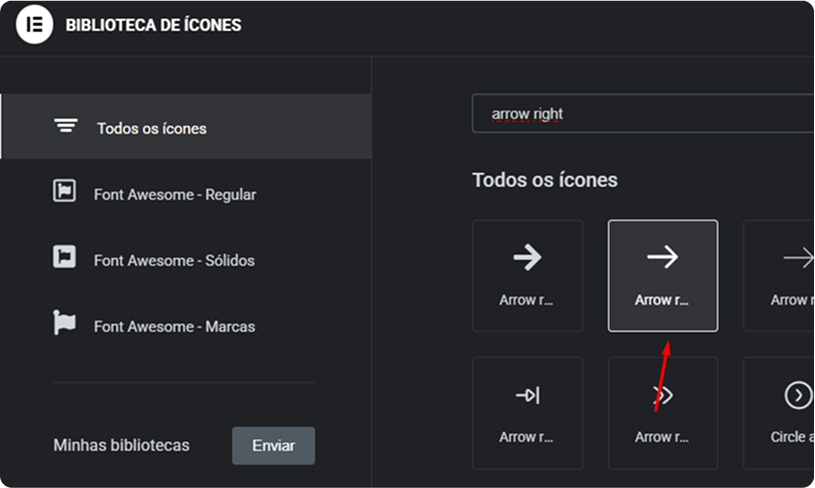This screenshot has width=815, height=488.
Task: Click the solid flag icon for Font Awesome Sólidos
Action: click(x=64, y=258)
